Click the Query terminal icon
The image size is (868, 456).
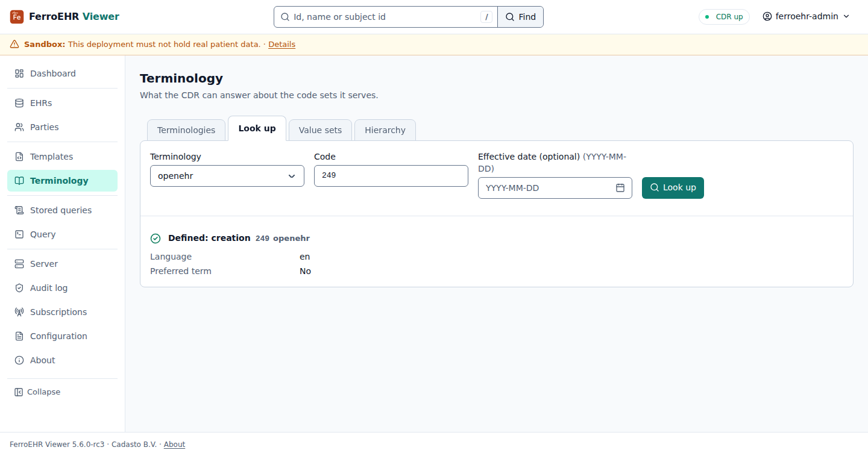tap(19, 234)
